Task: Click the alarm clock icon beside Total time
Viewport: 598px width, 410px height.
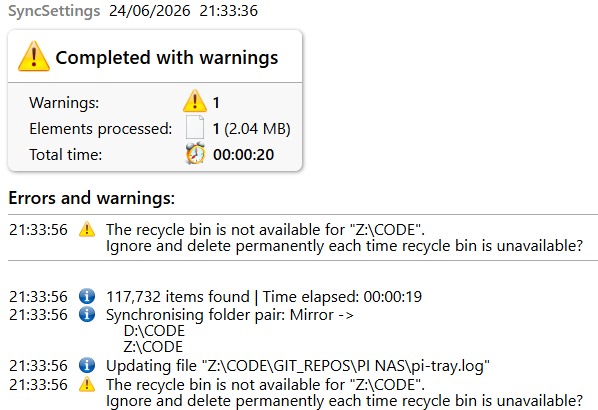Action: pyautogui.click(x=195, y=153)
